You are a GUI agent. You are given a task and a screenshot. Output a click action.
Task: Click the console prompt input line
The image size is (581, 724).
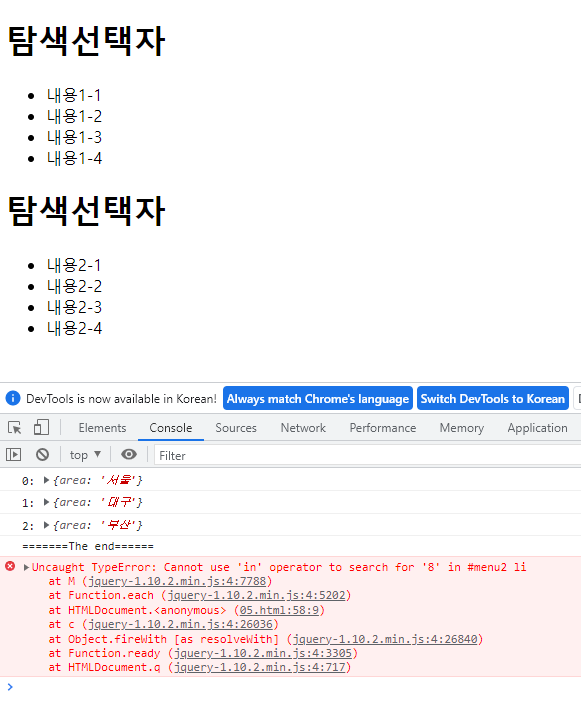click(296, 687)
